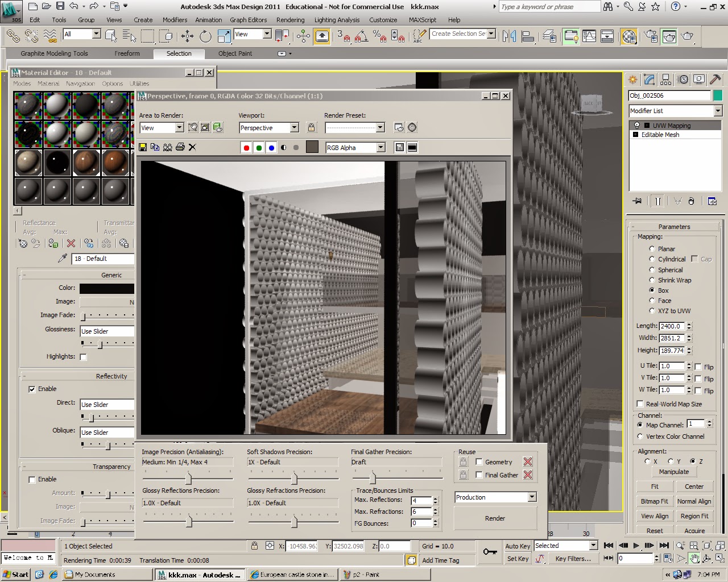
Task: Open the Modifier List dropdown
Action: (x=718, y=111)
